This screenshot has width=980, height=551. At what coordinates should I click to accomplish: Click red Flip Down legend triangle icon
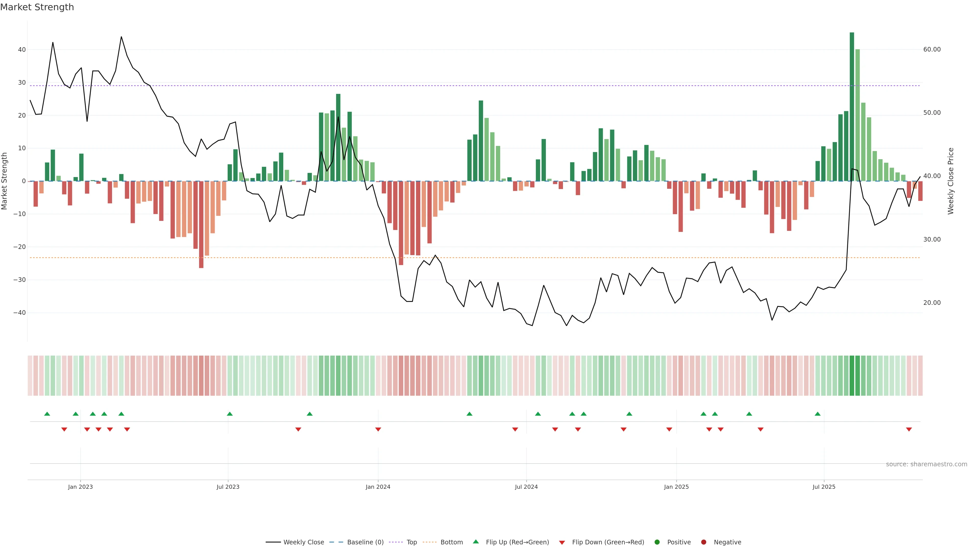[x=562, y=542]
